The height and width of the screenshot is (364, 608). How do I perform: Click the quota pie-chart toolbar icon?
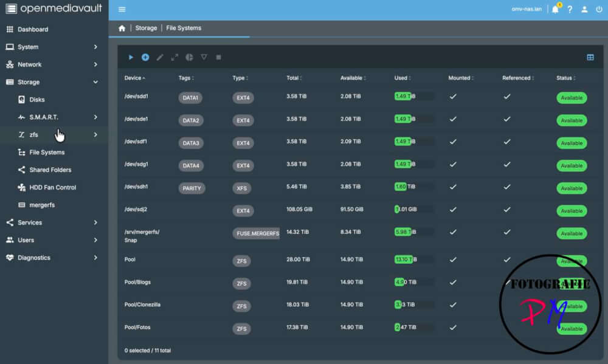tap(189, 57)
